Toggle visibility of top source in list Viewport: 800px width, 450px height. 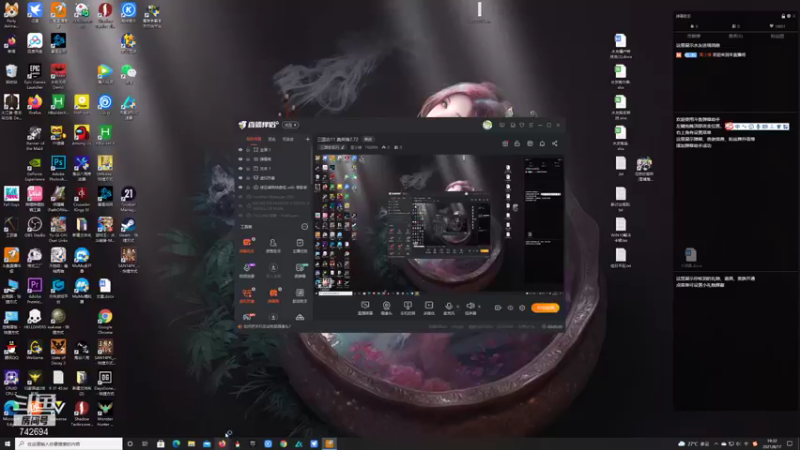[x=240, y=150]
